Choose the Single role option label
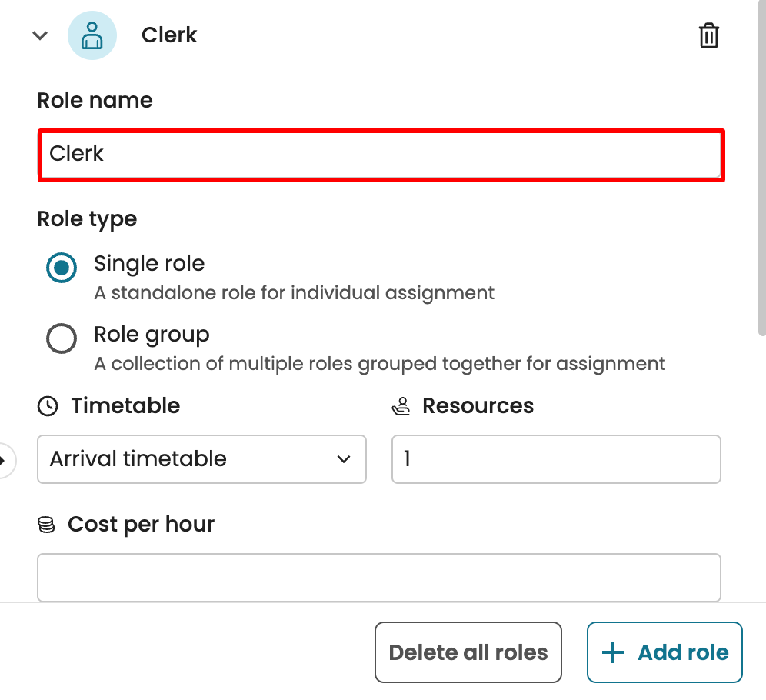This screenshot has width=766, height=700. pyautogui.click(x=149, y=264)
